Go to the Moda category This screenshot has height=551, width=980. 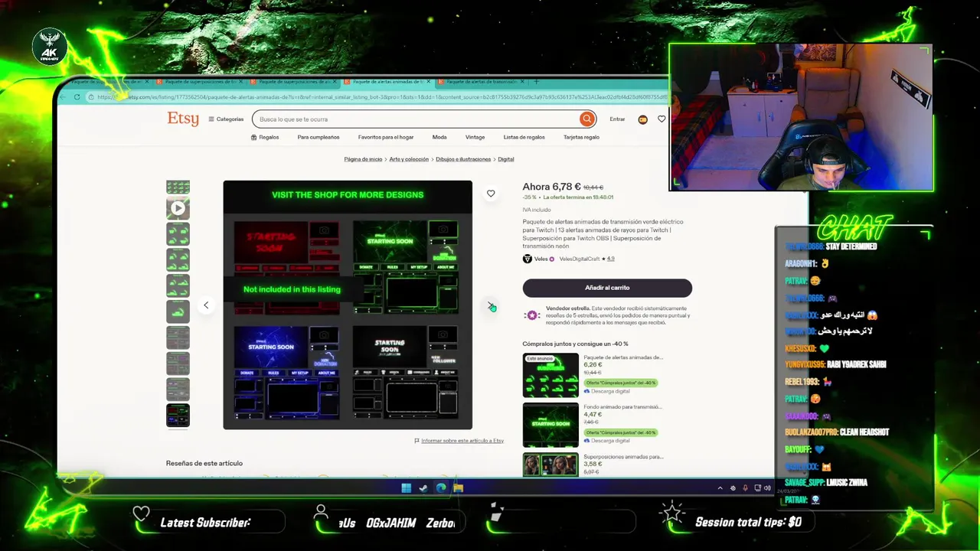point(439,138)
